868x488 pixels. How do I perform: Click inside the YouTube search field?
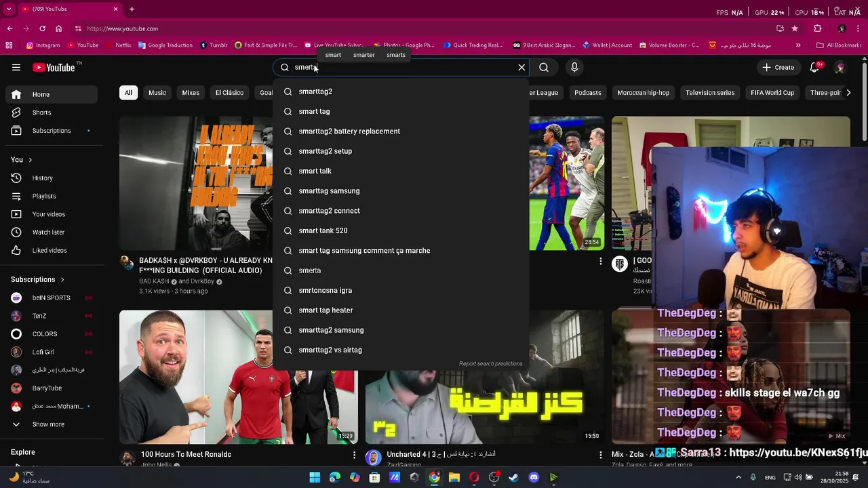400,67
